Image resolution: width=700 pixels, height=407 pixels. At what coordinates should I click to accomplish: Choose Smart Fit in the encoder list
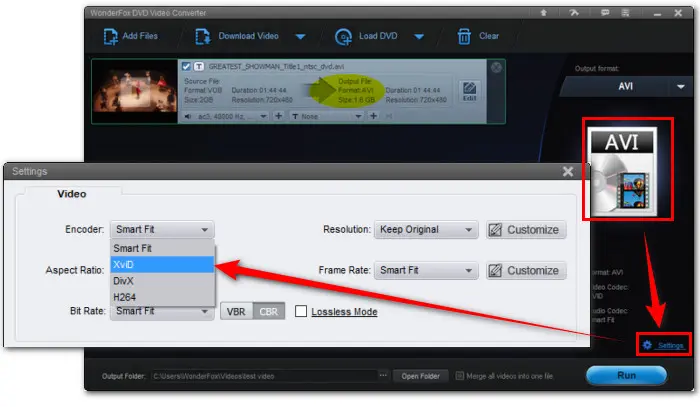[x=162, y=248]
